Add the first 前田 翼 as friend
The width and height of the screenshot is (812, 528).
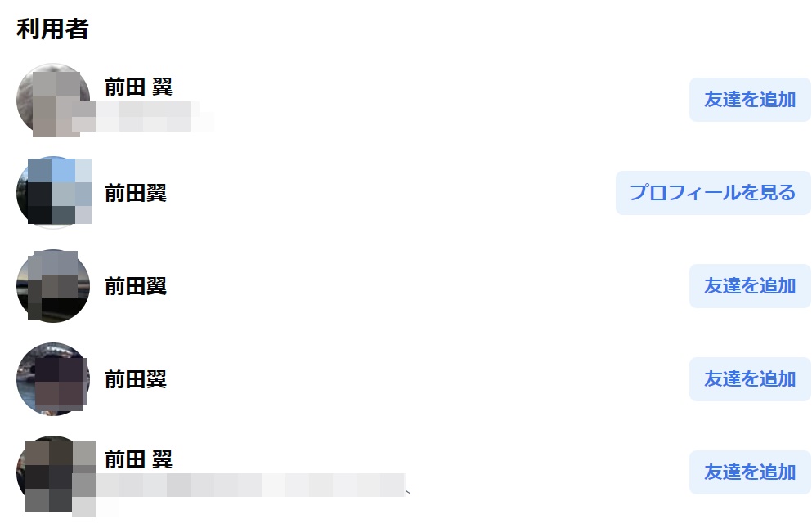click(x=750, y=100)
